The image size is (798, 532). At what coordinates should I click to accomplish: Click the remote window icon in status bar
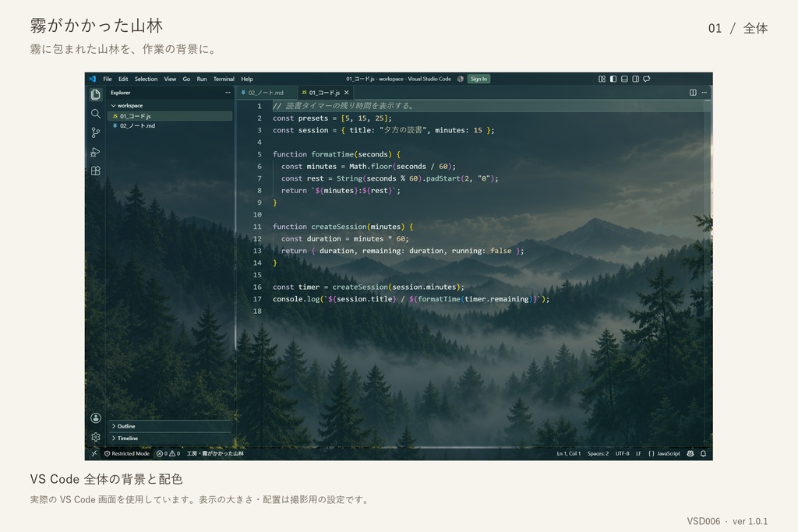click(94, 453)
